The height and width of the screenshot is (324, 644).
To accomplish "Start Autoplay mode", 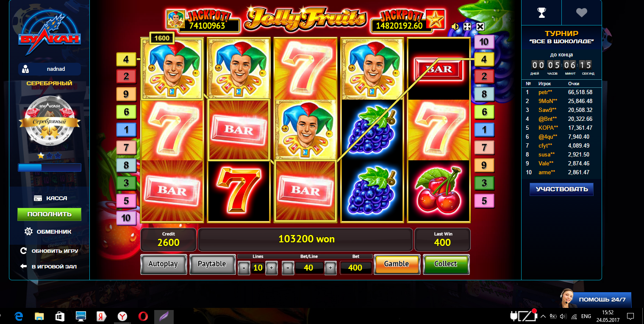I will coord(163,264).
